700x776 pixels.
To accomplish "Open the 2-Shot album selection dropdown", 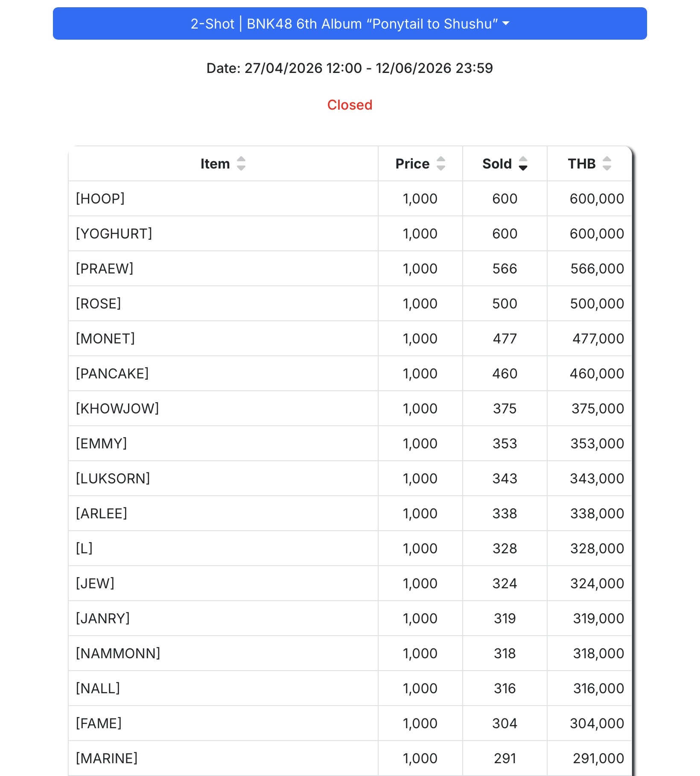I will 350,23.
